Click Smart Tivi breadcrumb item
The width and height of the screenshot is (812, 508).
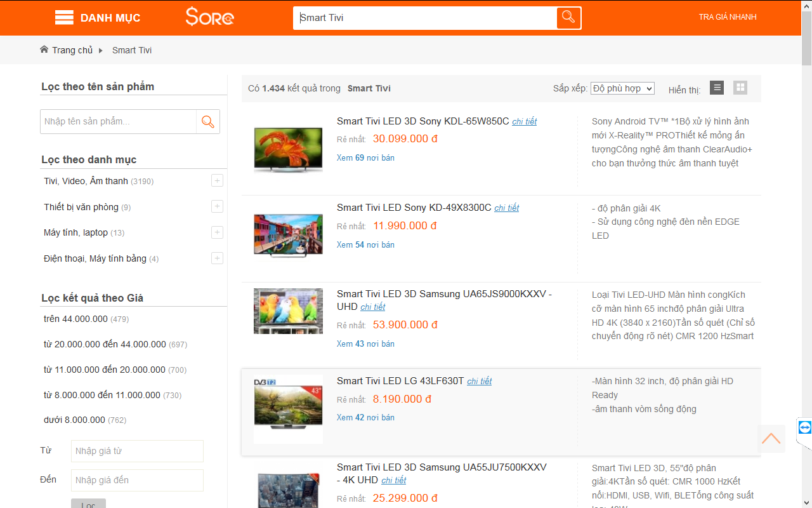click(x=132, y=50)
